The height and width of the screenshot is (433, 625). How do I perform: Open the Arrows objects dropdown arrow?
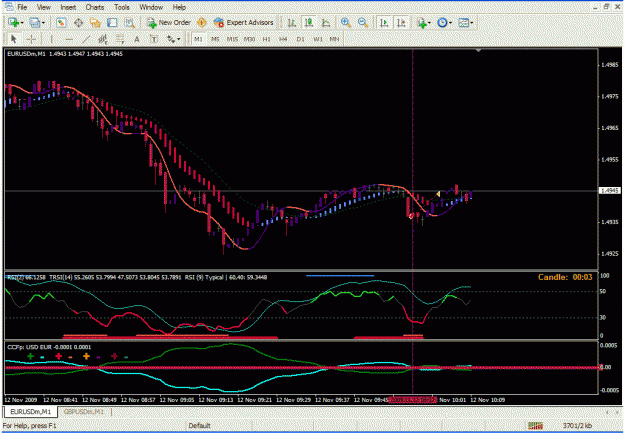[x=179, y=39]
